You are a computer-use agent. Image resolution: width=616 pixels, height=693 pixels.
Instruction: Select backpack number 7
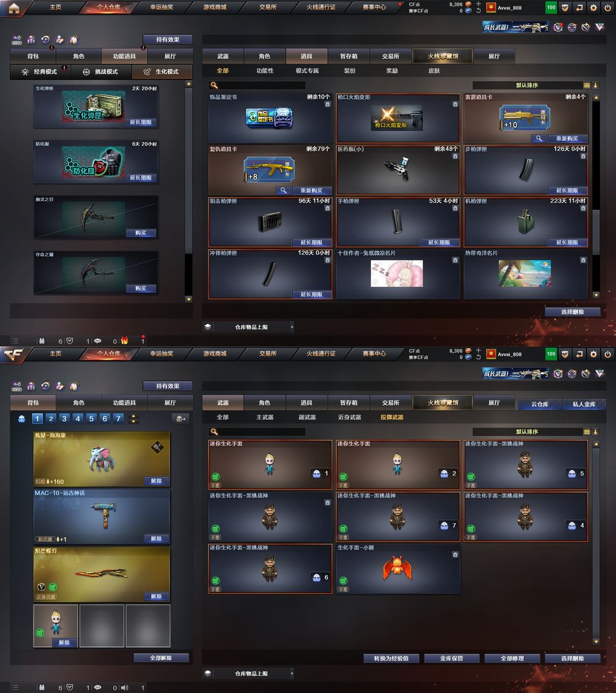pos(118,419)
